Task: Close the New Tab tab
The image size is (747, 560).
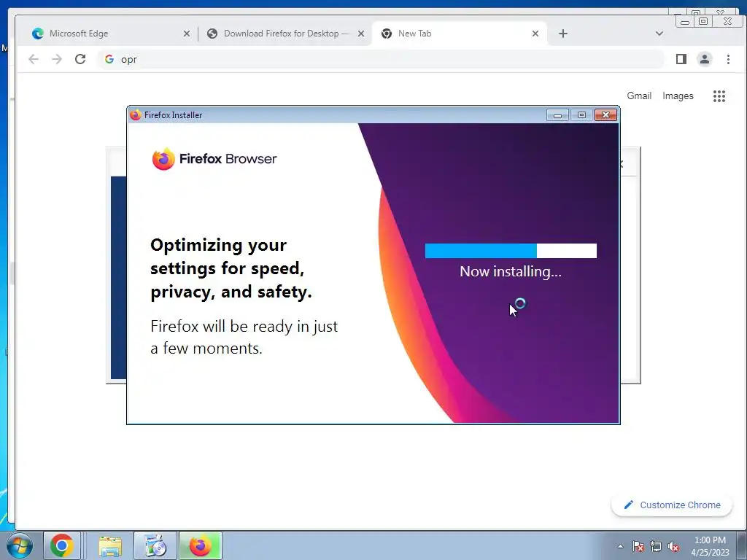Action: [x=535, y=34]
